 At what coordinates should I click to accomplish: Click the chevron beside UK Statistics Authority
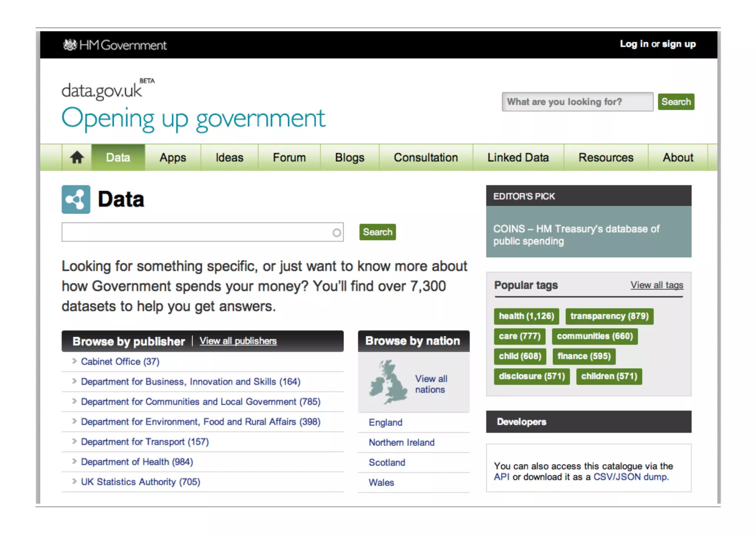(74, 481)
